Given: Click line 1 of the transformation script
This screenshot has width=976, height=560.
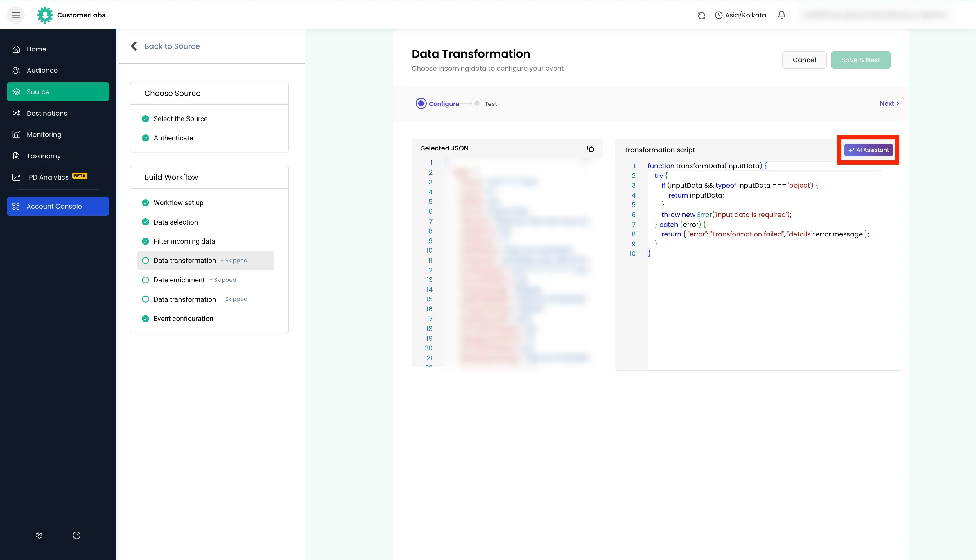Looking at the screenshot, I should point(707,166).
